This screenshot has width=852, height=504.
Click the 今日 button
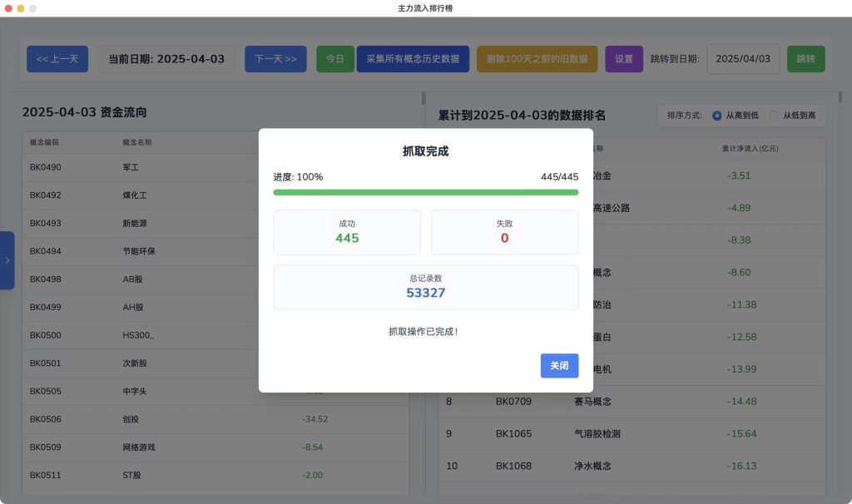(334, 59)
